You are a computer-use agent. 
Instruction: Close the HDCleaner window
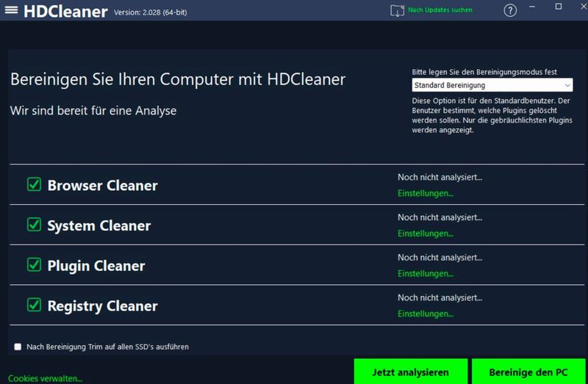[584, 7]
